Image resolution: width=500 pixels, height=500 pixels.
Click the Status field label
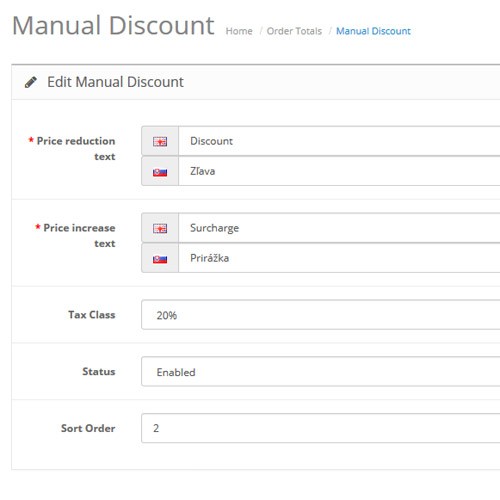(x=99, y=371)
